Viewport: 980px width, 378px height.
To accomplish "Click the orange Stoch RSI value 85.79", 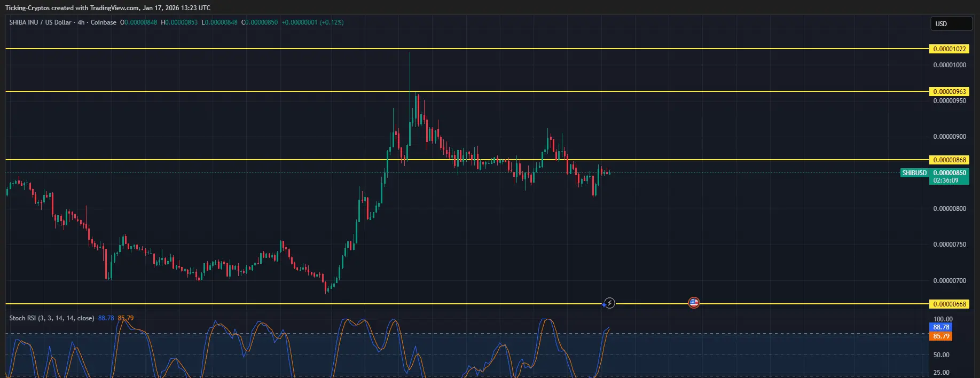I will coord(126,318).
